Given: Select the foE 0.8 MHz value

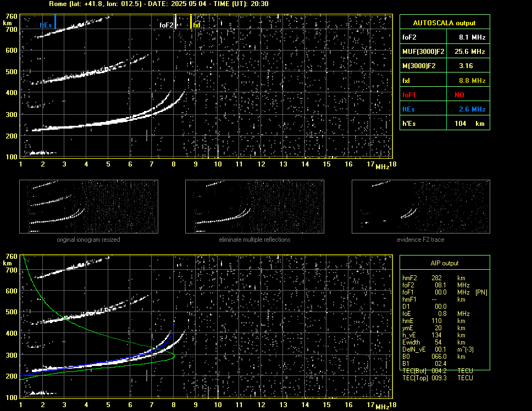Looking at the screenshot, I should click(x=453, y=314).
